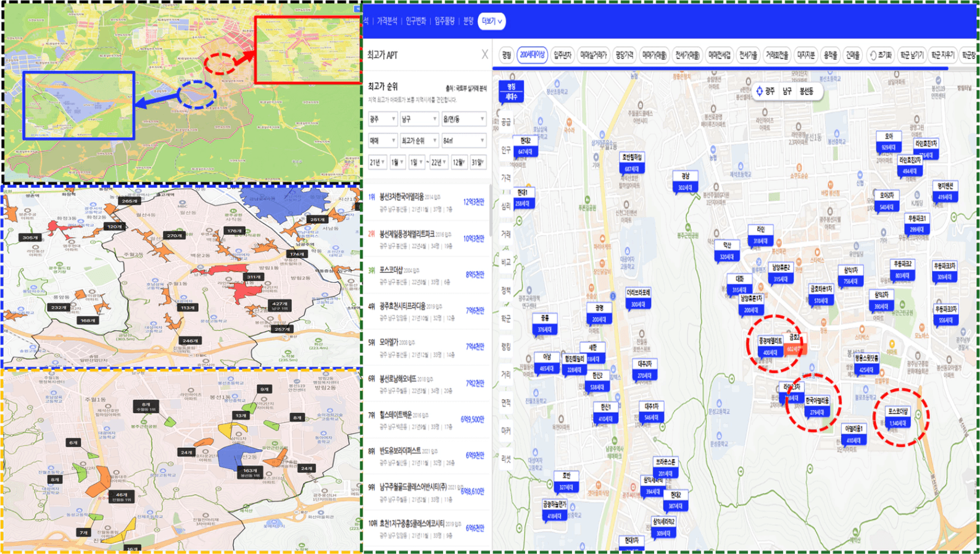The height and width of the screenshot is (554, 980).
Task: Click the 포스코더샵 1,140세대 map marker
Action: click(899, 418)
